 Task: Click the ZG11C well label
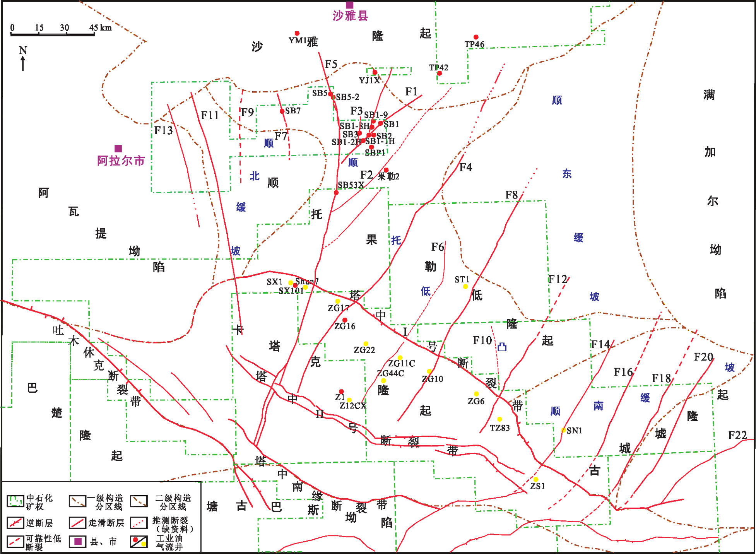point(402,364)
